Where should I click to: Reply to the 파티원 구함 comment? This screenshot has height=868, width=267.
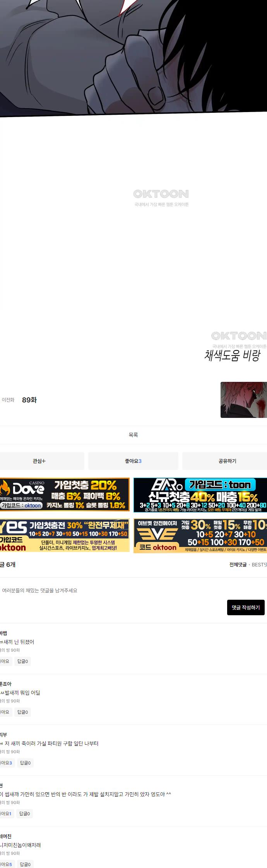(25, 763)
